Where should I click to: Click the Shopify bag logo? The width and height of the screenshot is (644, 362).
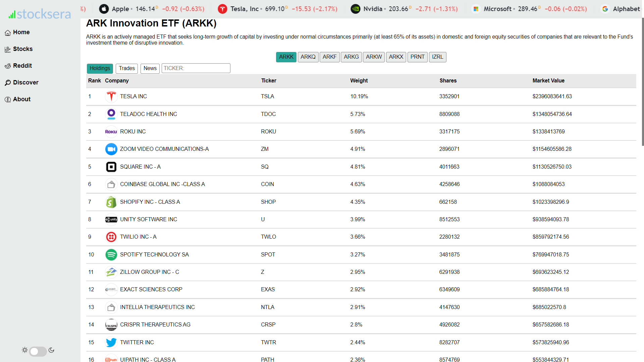[111, 202]
